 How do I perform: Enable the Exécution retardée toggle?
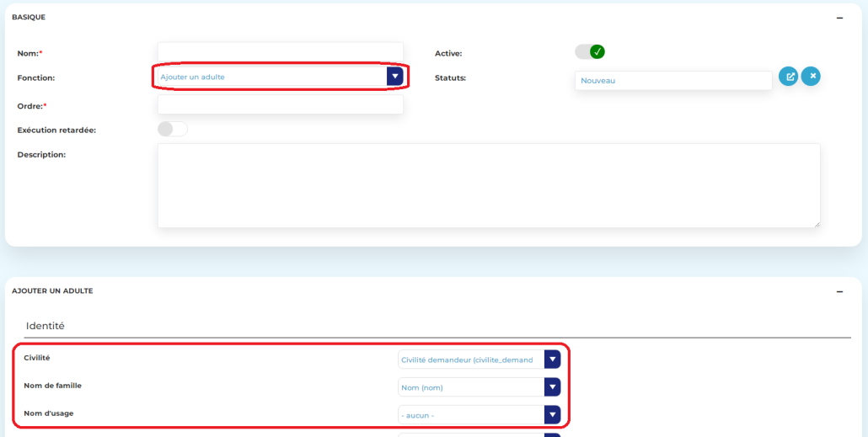click(x=172, y=130)
